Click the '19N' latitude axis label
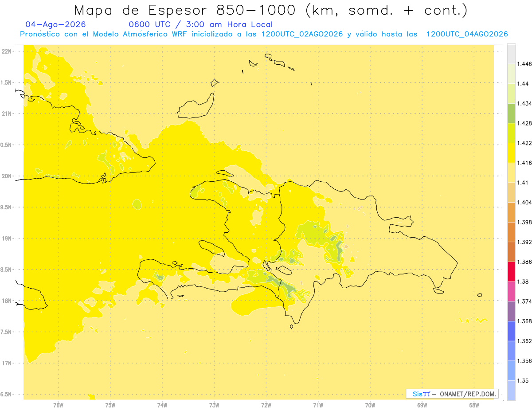 click(8, 238)
